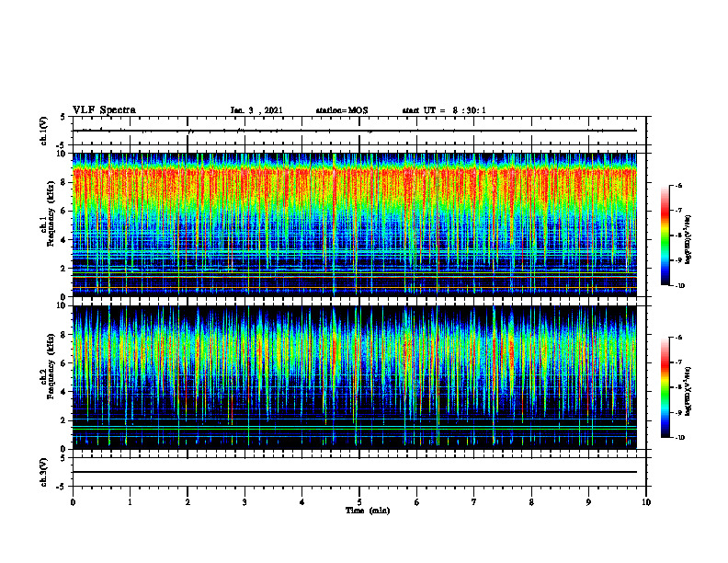
Task: Click the "-10" label on ch.1 color bar
Action: tap(679, 286)
